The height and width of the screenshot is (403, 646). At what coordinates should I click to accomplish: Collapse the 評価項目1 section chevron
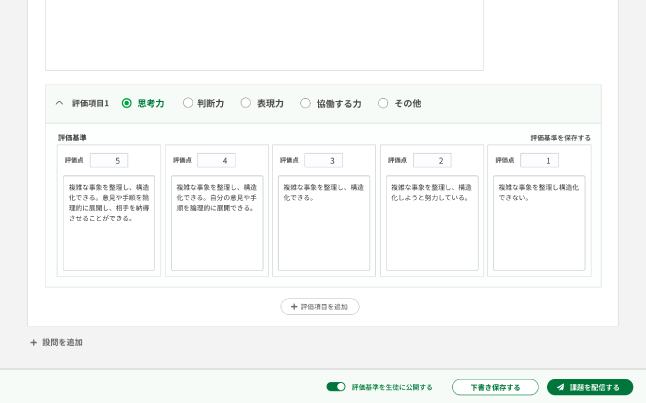59,103
